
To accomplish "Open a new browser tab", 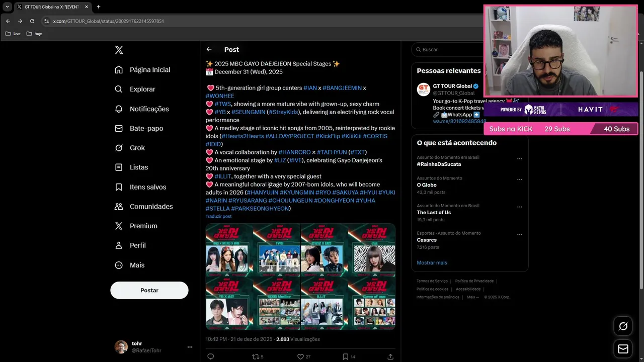I will point(98,7).
